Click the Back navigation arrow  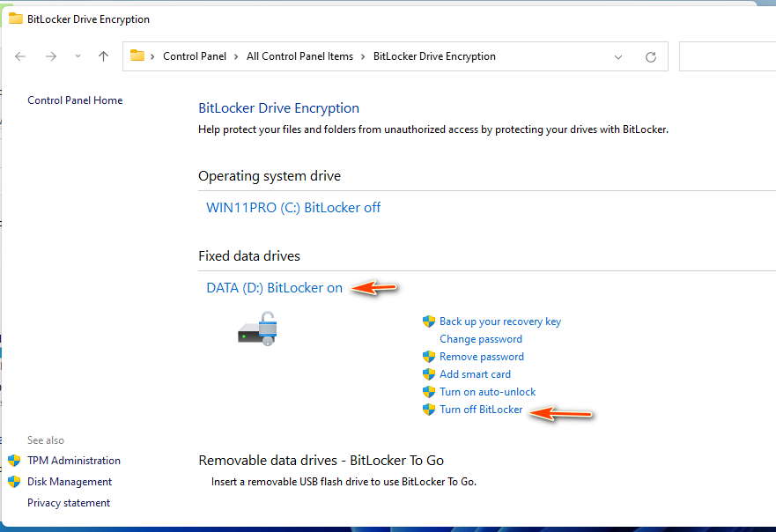click(x=20, y=56)
